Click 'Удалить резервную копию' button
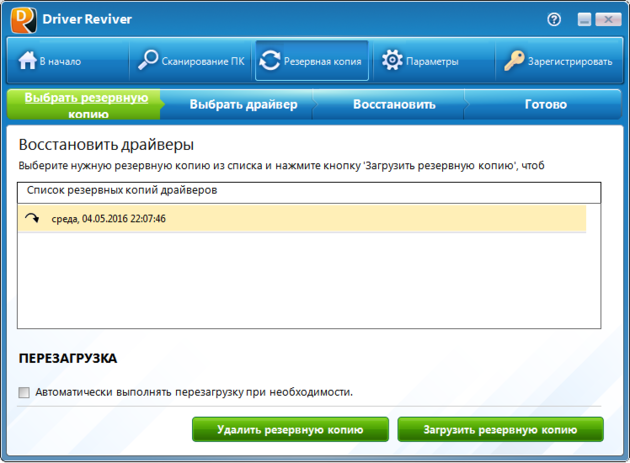The height and width of the screenshot is (463, 630). (290, 430)
